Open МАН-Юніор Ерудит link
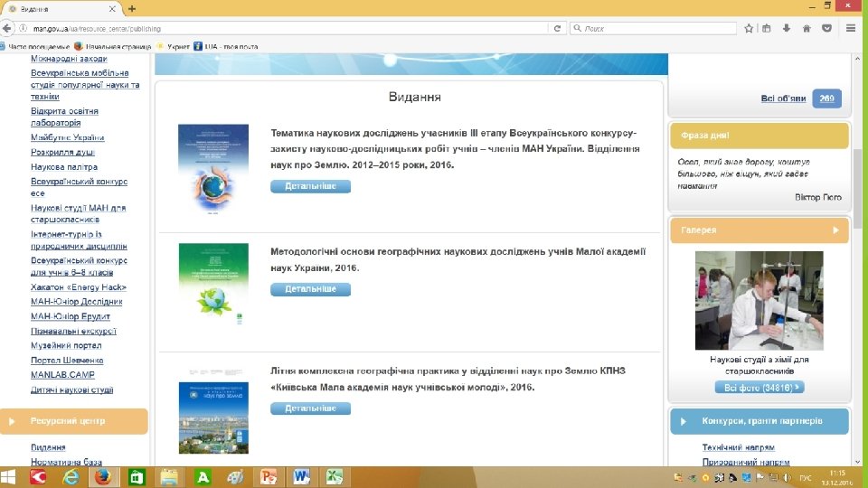The height and width of the screenshot is (488, 868). coord(71,316)
